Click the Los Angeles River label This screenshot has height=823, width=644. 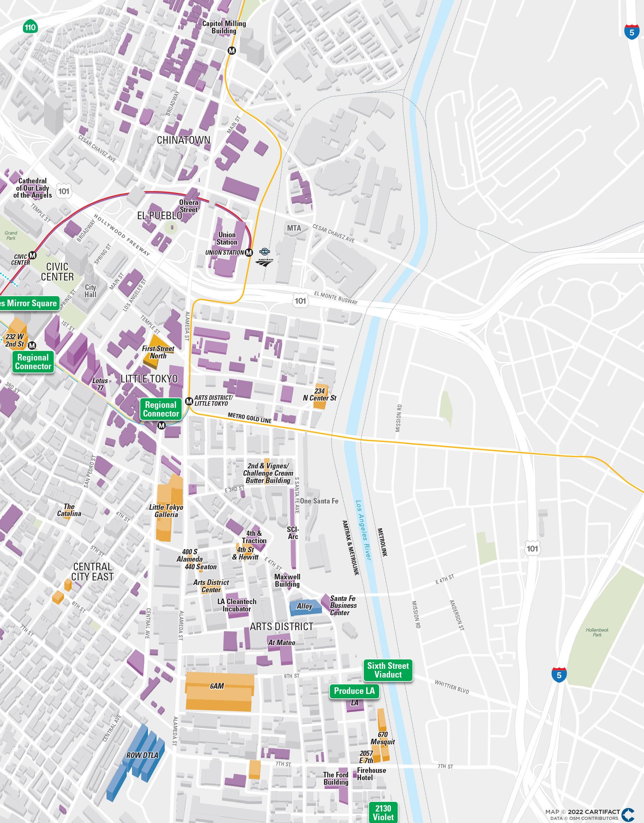tap(363, 530)
